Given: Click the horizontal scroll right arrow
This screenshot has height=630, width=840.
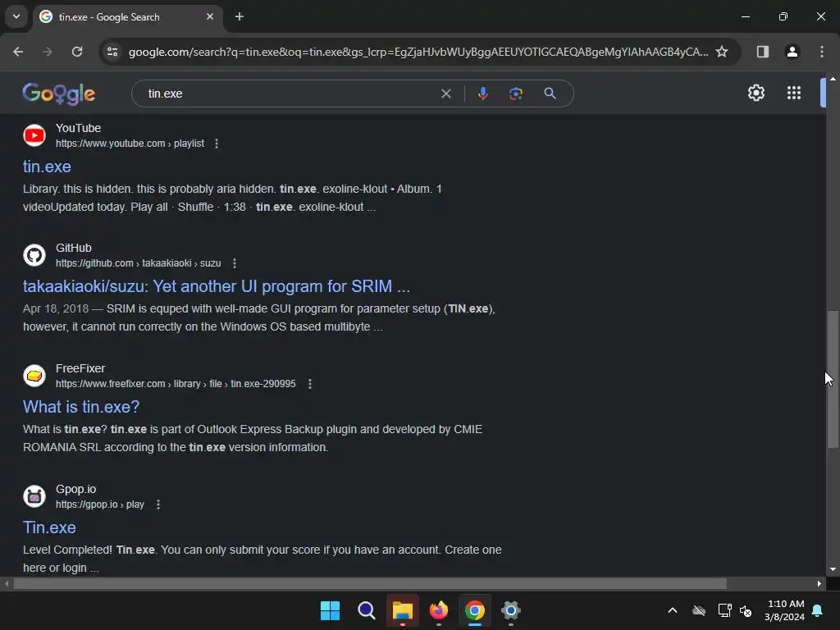Looking at the screenshot, I should 819,583.
